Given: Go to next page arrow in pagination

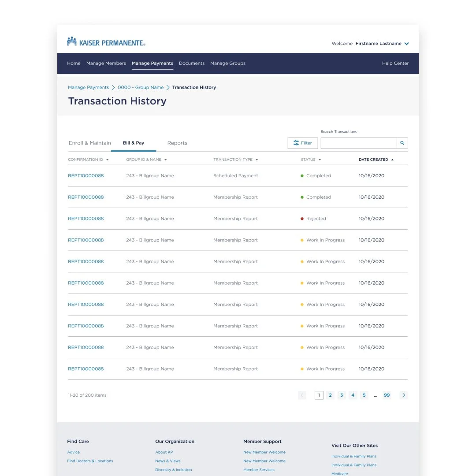Looking at the screenshot, I should click(x=403, y=395).
